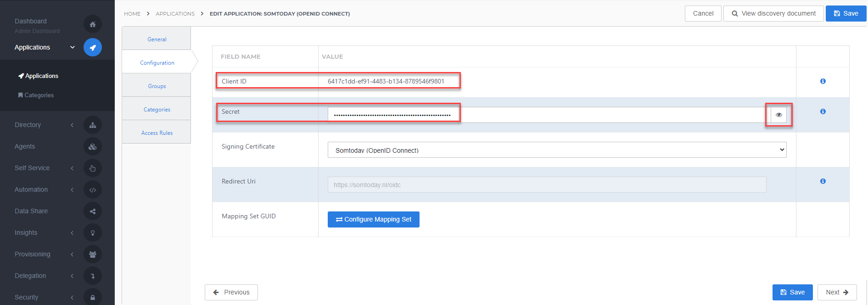Click the Insights lightbulb icon
The width and height of the screenshot is (868, 305).
pos(93,233)
